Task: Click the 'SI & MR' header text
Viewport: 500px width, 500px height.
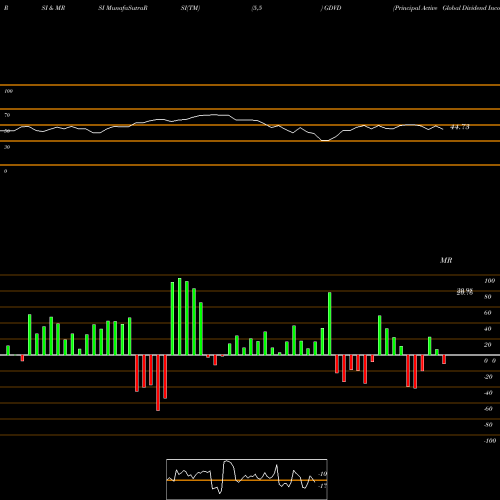Action: click(x=53, y=8)
